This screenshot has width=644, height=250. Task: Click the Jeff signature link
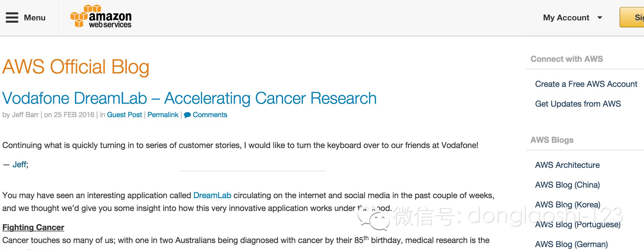[x=19, y=165]
